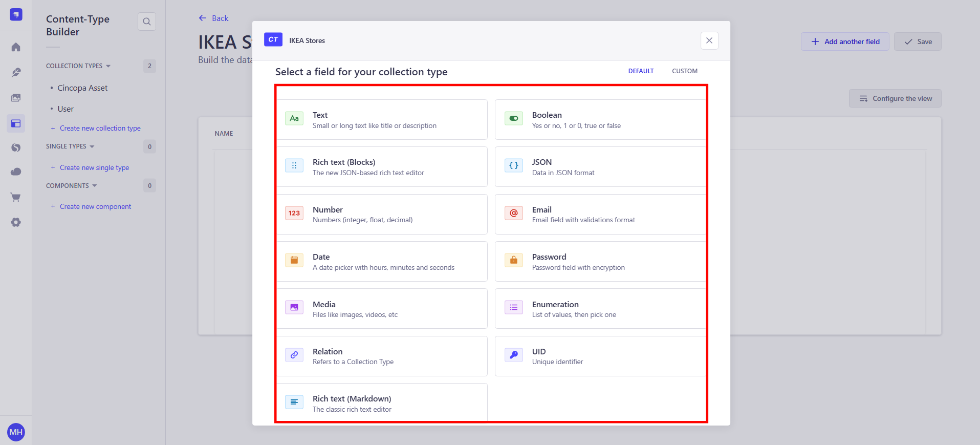Pick the Date field title

321,257
